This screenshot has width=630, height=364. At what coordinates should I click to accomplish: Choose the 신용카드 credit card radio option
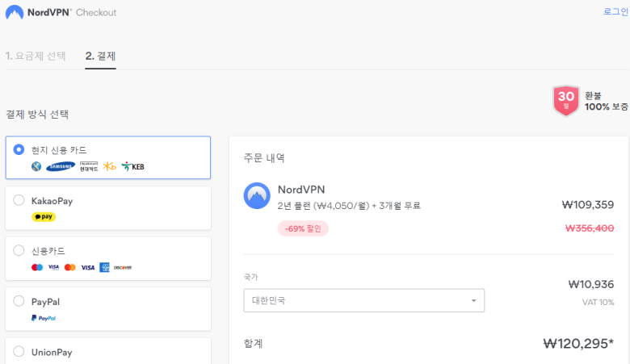pyautogui.click(x=19, y=250)
